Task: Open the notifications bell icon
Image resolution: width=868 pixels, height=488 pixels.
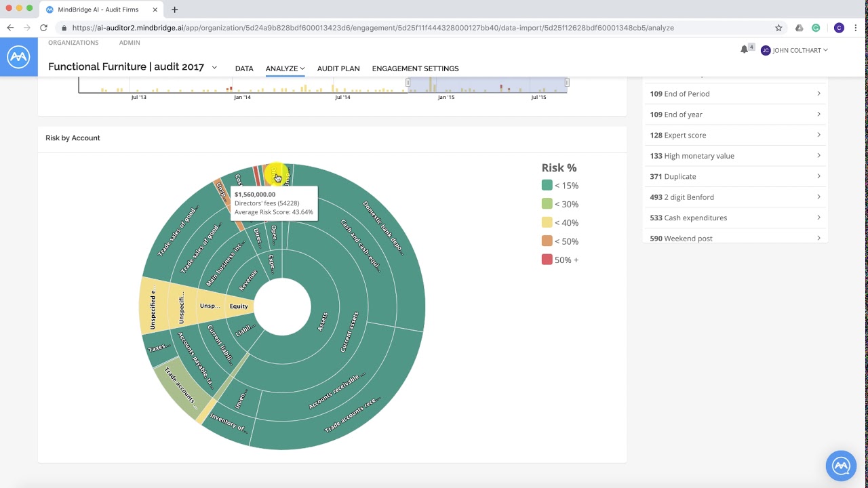Action: point(744,49)
